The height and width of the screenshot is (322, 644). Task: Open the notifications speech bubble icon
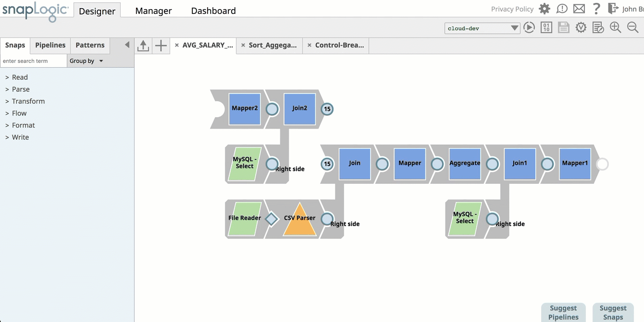tap(562, 9)
